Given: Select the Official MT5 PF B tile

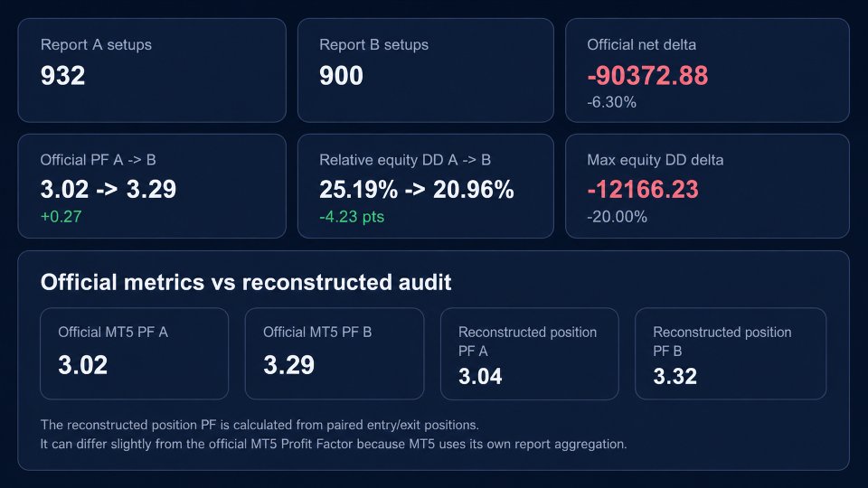Looking at the screenshot, I should [x=335, y=353].
